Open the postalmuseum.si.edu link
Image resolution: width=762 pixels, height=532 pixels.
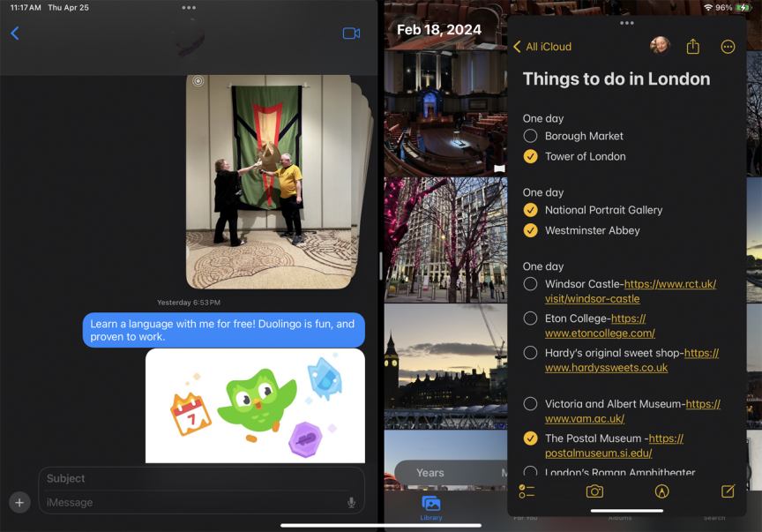point(614,446)
